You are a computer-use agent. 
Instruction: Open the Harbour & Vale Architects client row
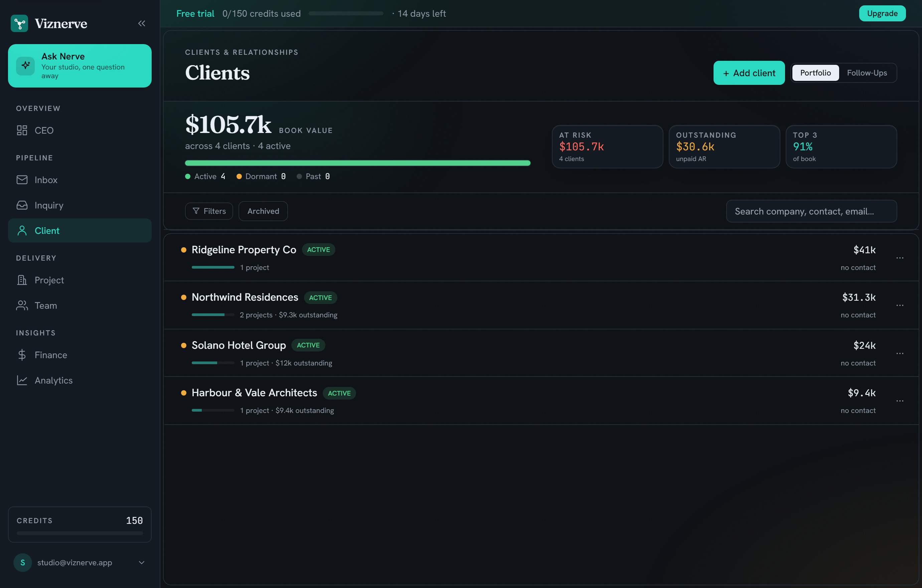pyautogui.click(x=541, y=401)
